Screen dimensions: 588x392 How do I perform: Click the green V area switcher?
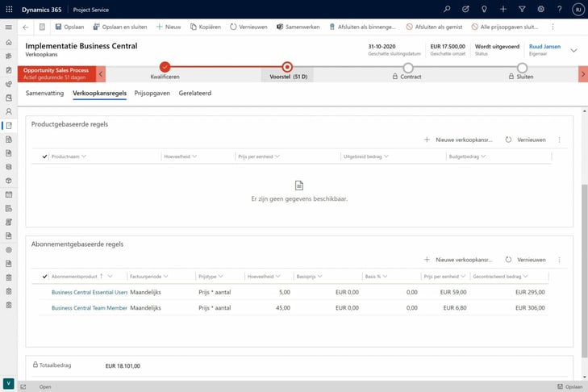click(x=8, y=383)
